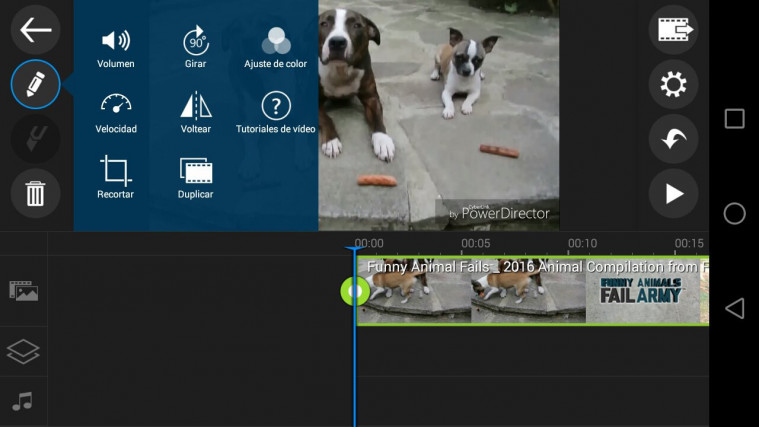Click the 00:15 timeline marker
The width and height of the screenshot is (759, 427).
pos(689,243)
